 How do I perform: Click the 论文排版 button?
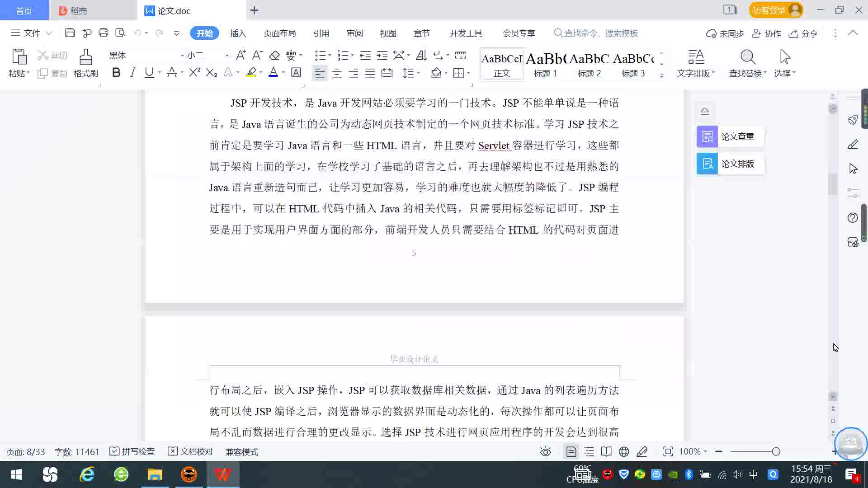(730, 164)
